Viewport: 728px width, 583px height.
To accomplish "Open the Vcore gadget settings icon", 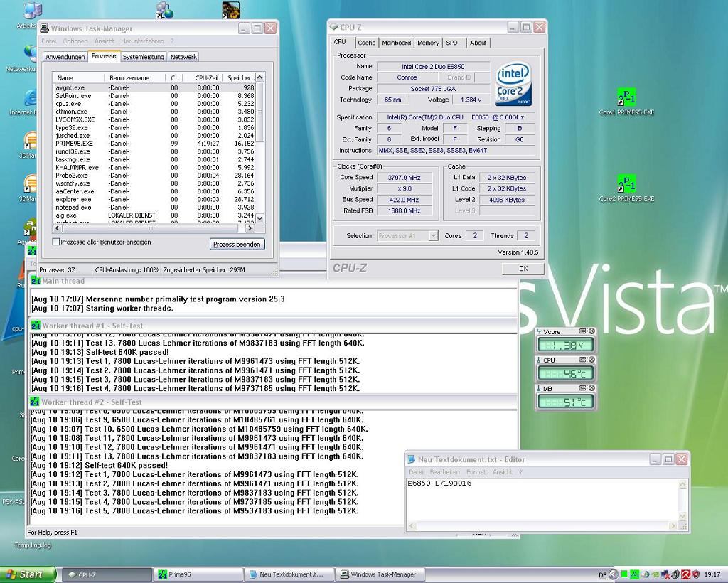I will point(583,331).
